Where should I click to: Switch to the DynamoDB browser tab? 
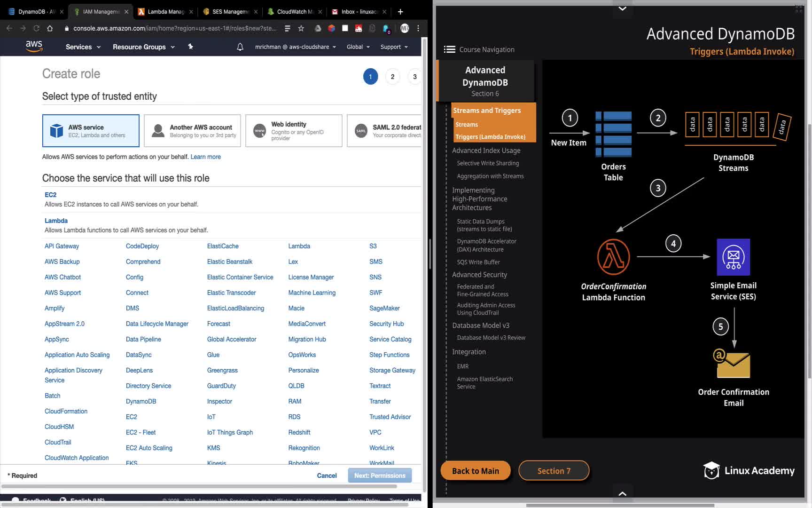point(36,12)
